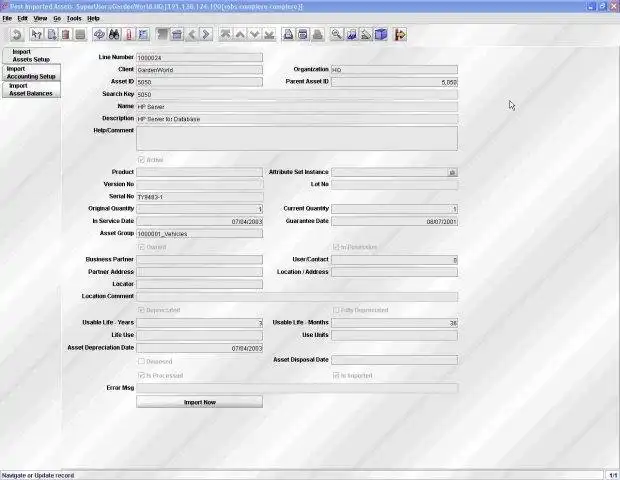Click the Search Key field
This screenshot has height=480, width=620.
(x=297, y=94)
